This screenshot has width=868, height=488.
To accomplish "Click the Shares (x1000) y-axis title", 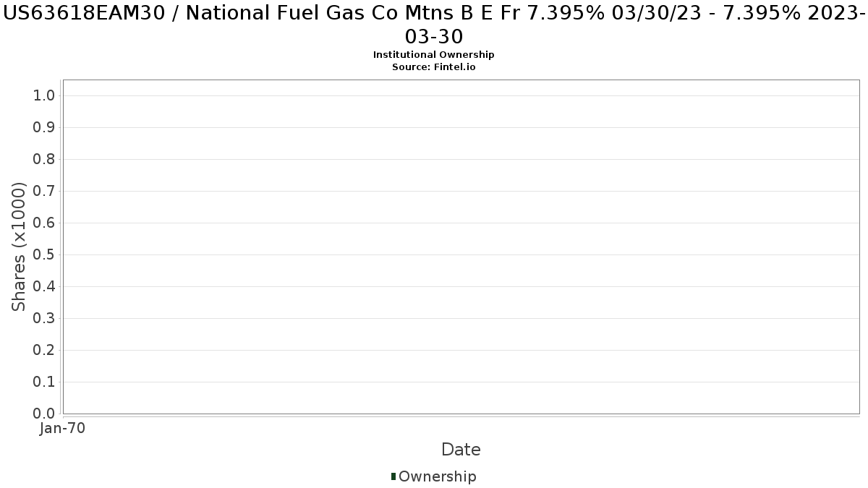I will pyautogui.click(x=20, y=247).
